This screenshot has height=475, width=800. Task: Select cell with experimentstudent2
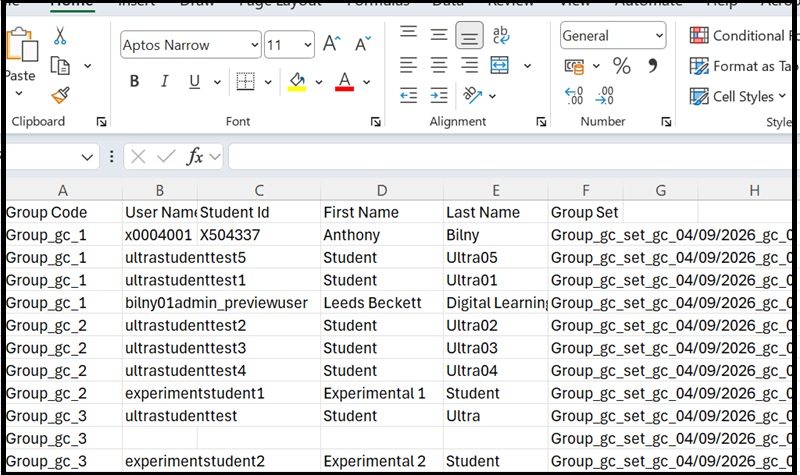tap(195, 461)
